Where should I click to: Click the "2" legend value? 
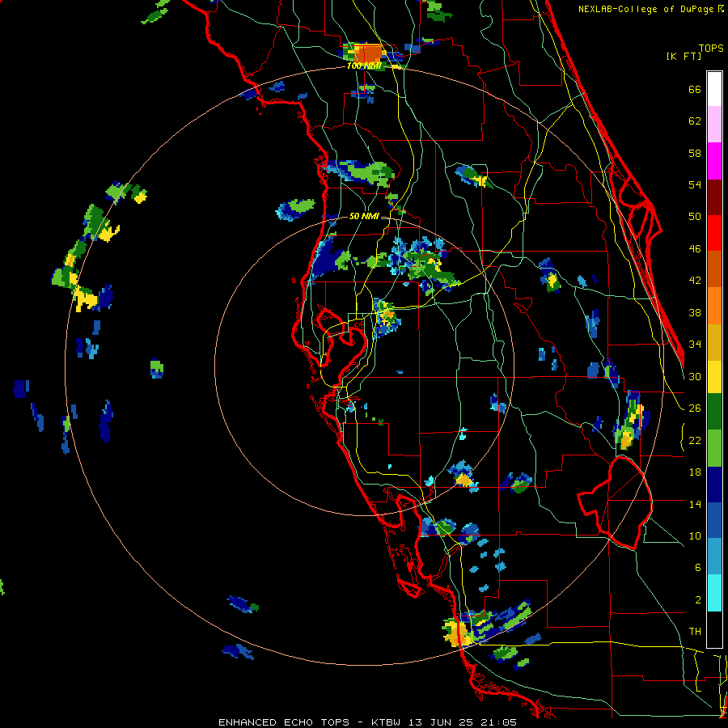(x=698, y=600)
